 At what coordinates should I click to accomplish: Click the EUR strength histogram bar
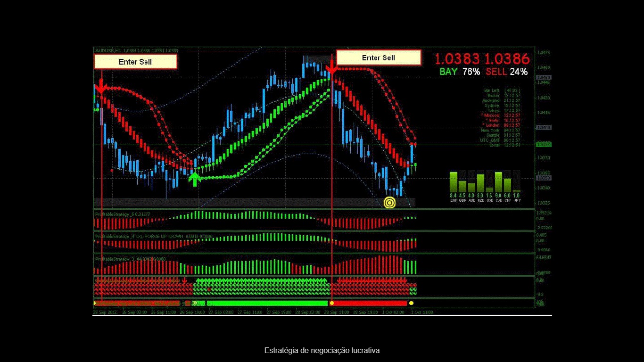pos(454,181)
